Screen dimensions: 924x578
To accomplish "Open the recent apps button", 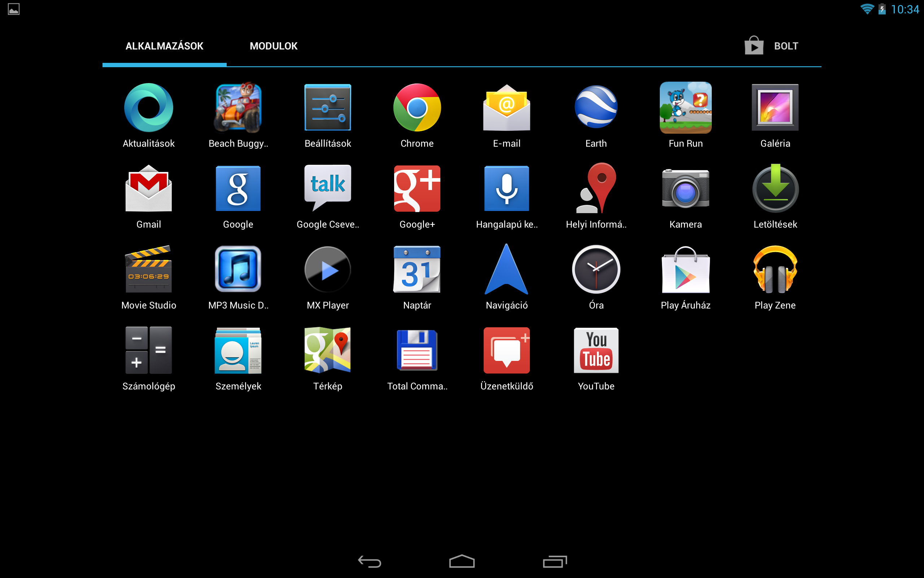I will tap(555, 561).
